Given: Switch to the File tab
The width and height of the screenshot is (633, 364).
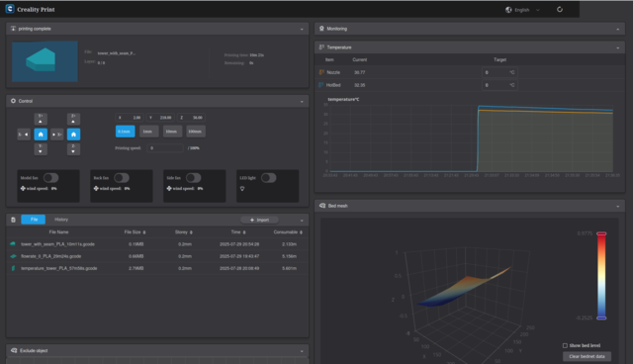Looking at the screenshot, I should 33,220.
